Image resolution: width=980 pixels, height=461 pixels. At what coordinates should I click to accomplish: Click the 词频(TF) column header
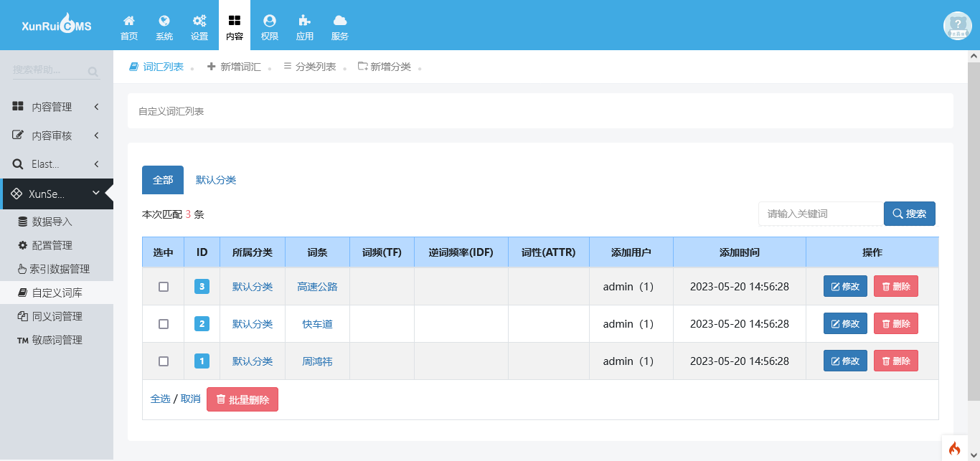(x=382, y=252)
